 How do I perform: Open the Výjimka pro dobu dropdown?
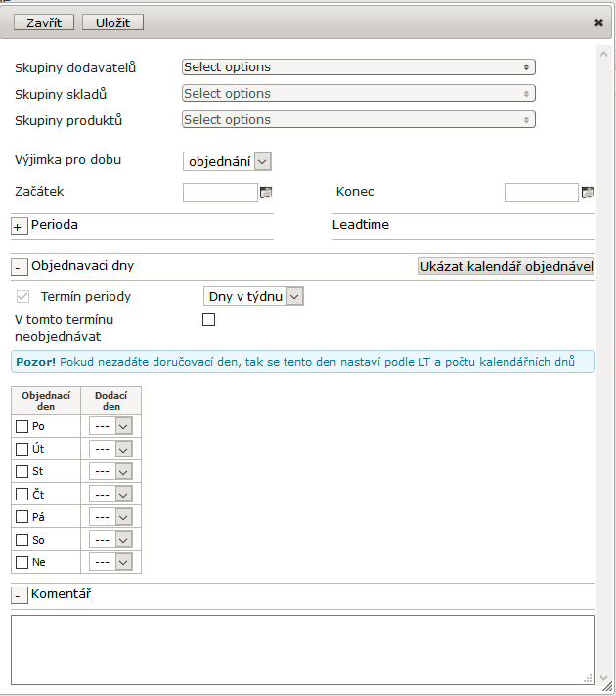(x=227, y=161)
